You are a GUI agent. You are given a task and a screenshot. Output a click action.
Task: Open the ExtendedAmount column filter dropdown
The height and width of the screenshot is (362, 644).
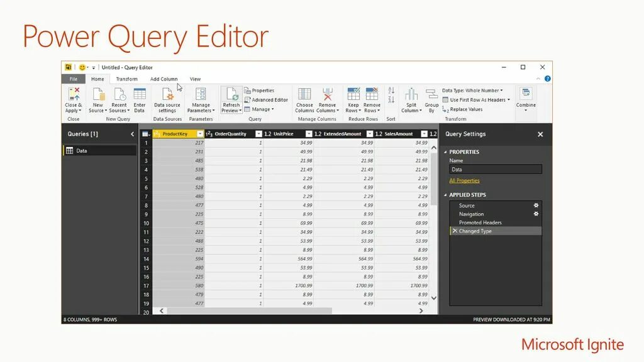tap(370, 134)
